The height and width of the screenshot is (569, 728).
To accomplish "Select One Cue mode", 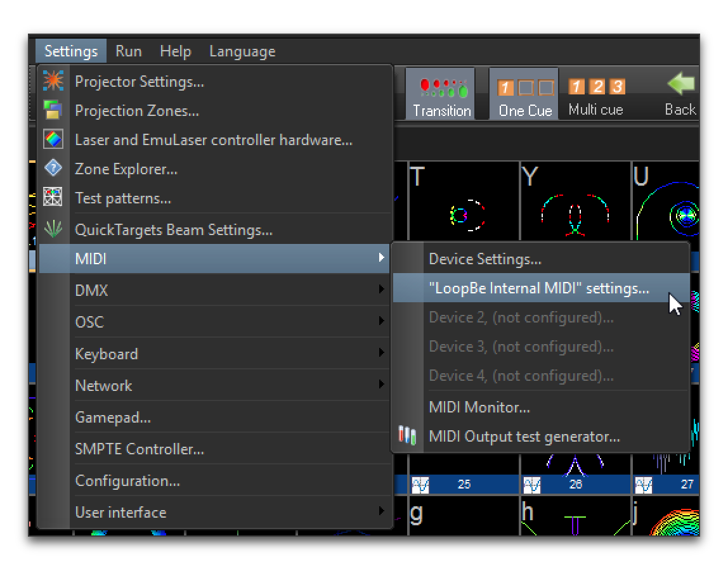I will pos(524,94).
